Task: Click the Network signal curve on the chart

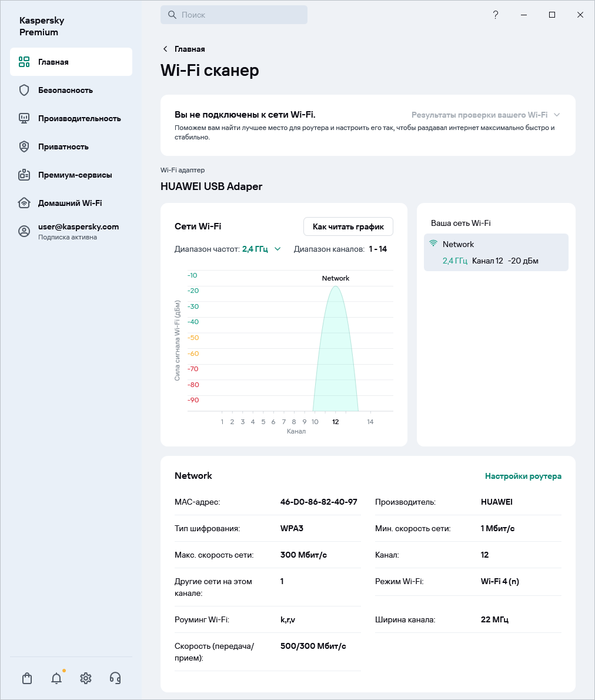Action: 336,348
